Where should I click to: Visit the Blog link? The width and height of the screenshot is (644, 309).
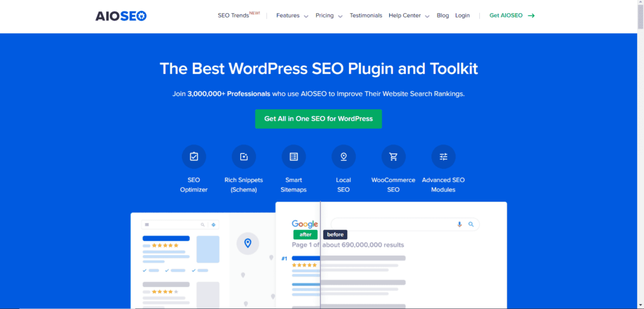(443, 16)
